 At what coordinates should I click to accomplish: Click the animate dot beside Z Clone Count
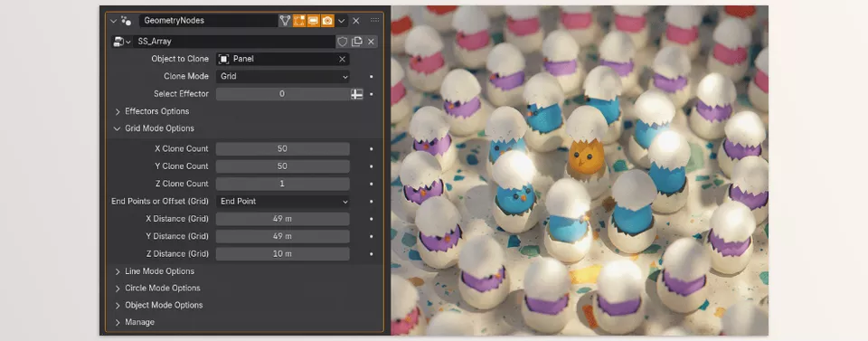coord(371,184)
